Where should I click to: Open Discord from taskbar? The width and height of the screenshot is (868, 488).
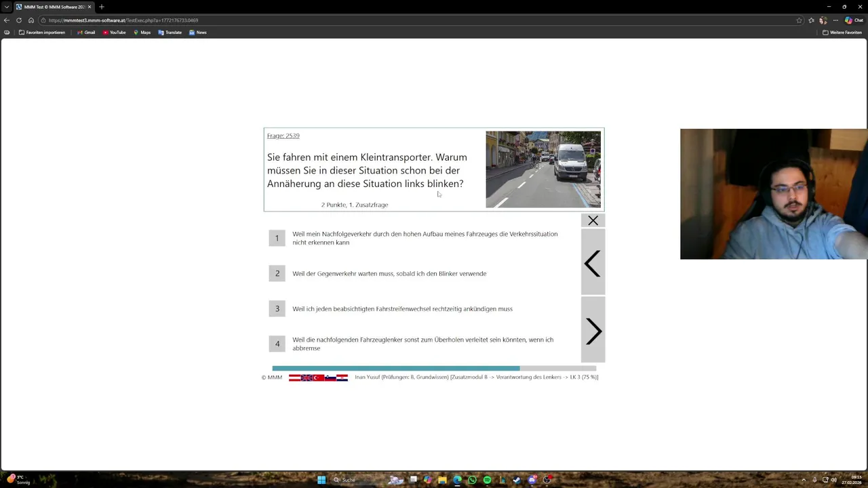click(532, 480)
